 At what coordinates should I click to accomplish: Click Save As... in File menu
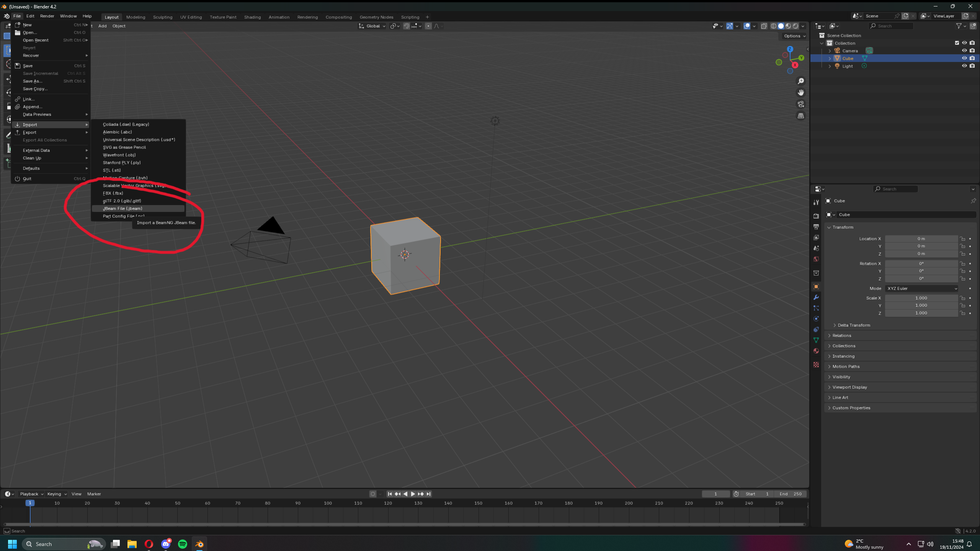click(x=51, y=81)
